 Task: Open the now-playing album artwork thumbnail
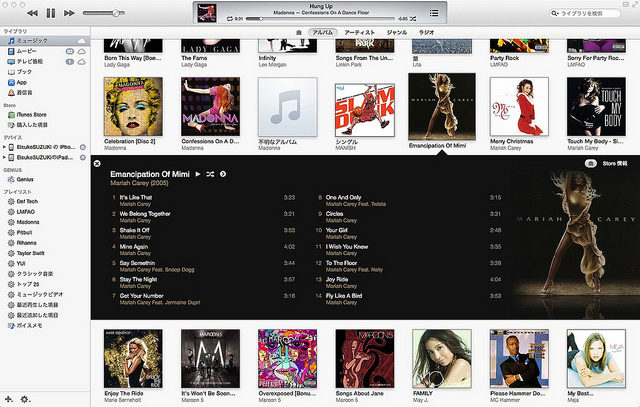tap(207, 13)
